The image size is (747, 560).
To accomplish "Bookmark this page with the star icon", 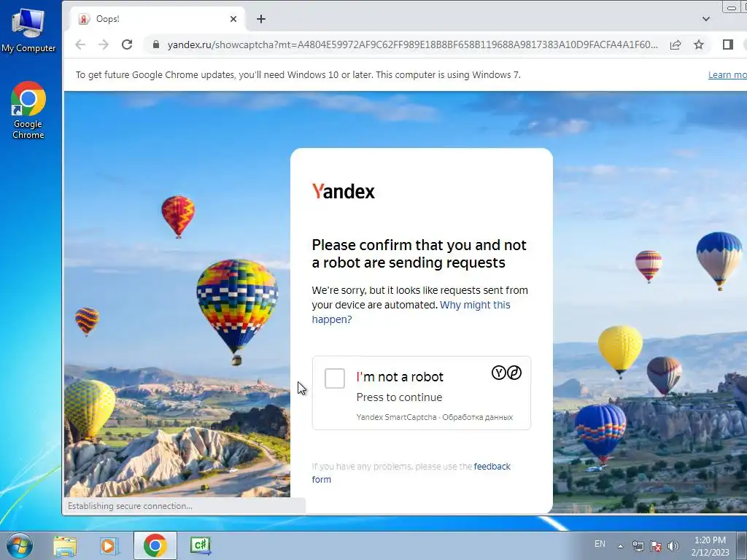I will pyautogui.click(x=698, y=44).
